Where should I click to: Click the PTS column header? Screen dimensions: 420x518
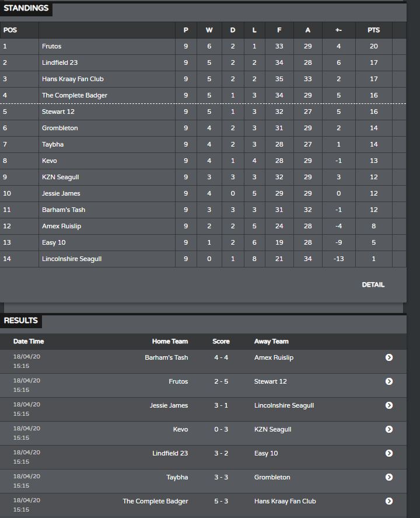pyautogui.click(x=374, y=30)
